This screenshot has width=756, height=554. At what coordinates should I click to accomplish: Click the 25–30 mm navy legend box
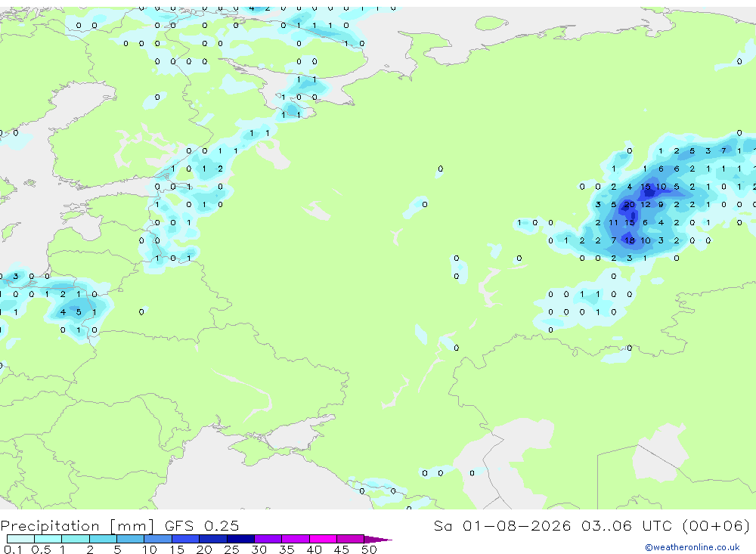pos(240,539)
